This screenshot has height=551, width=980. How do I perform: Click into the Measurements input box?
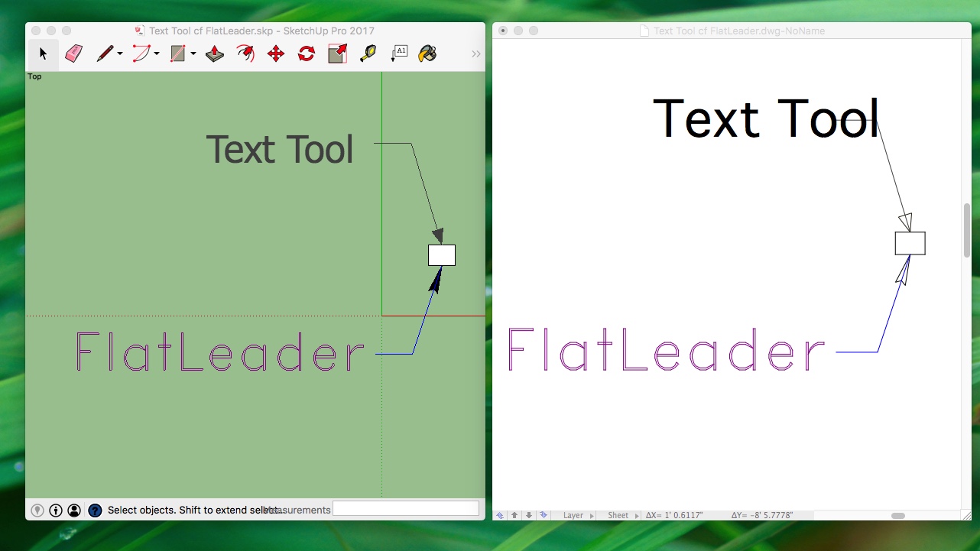point(406,509)
